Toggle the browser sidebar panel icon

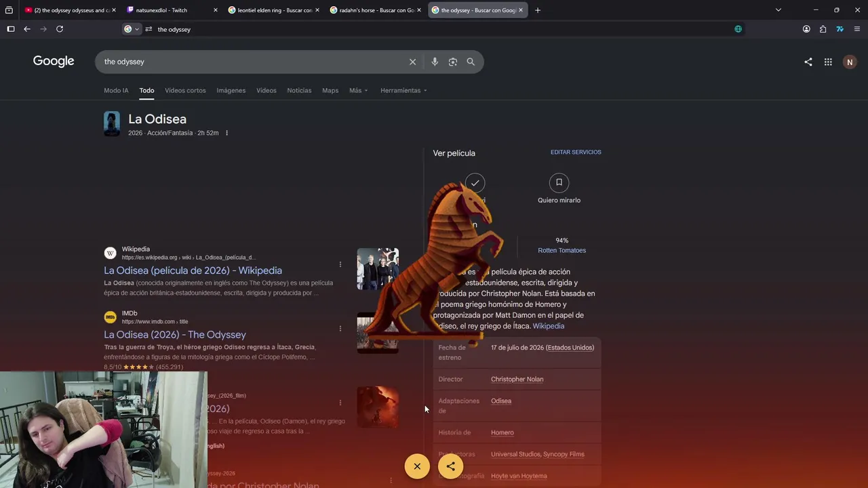click(x=11, y=29)
